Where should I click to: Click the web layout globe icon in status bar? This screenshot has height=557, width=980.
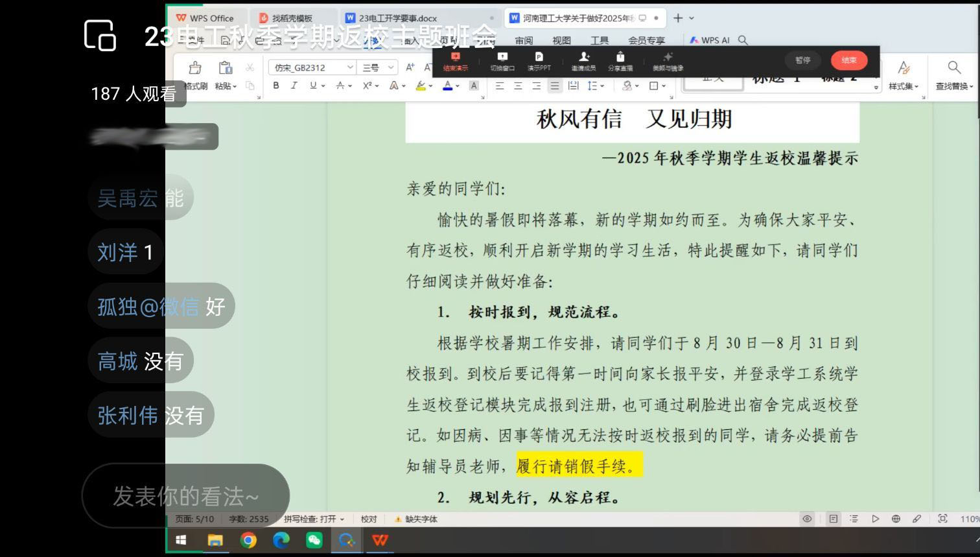tap(896, 519)
